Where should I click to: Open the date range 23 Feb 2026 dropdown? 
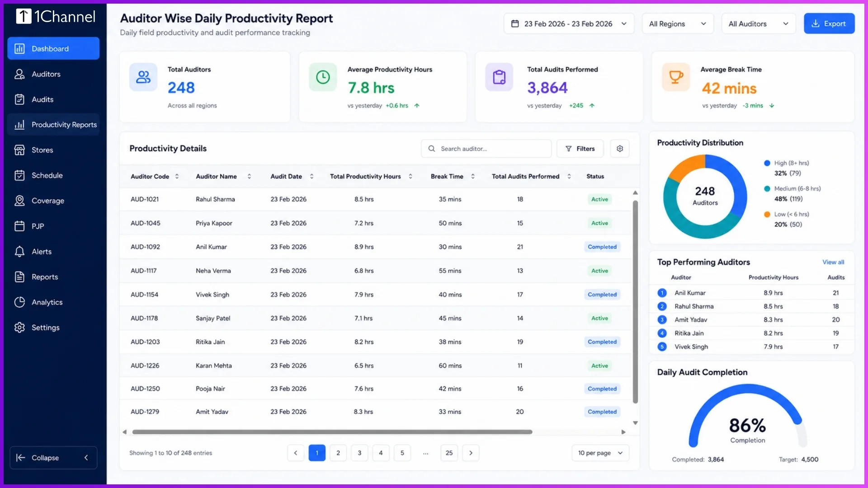pyautogui.click(x=569, y=23)
